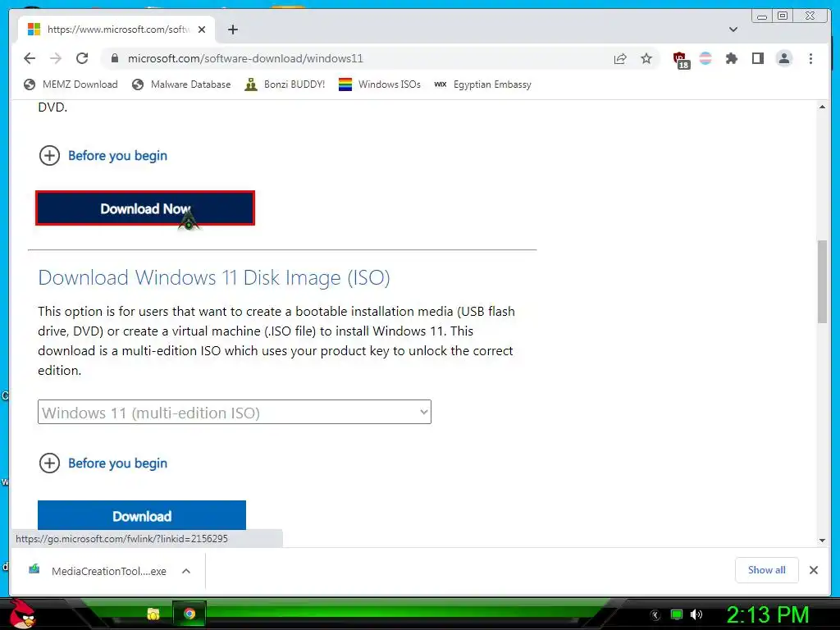This screenshot has height=630, width=840.
Task: Reload the Microsoft download page
Action: coord(82,58)
